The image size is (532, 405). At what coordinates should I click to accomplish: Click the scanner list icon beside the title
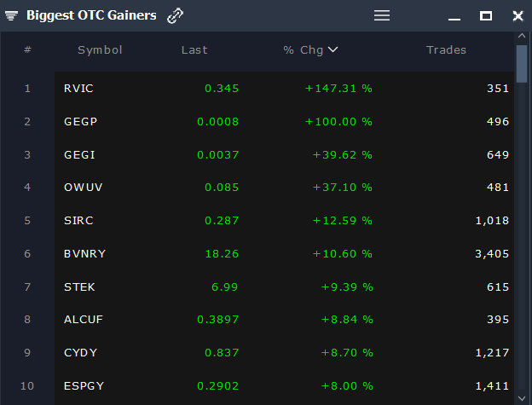click(12, 15)
